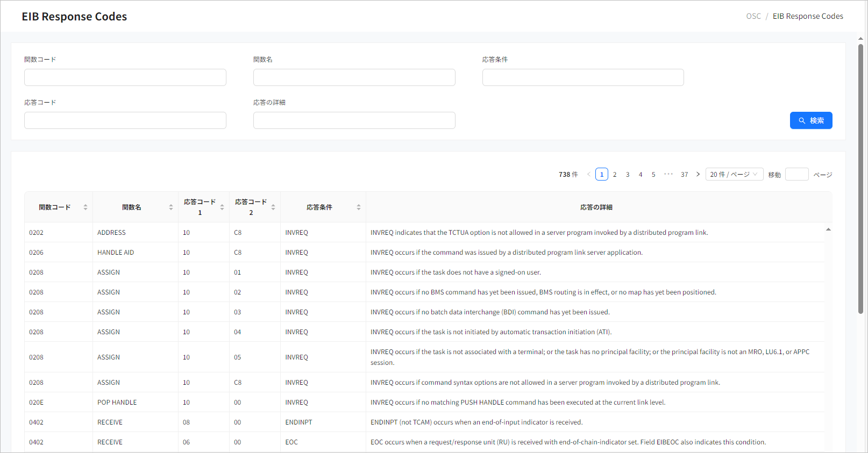The image size is (868, 453).
Task: Go to page 2 of results
Action: pos(615,174)
